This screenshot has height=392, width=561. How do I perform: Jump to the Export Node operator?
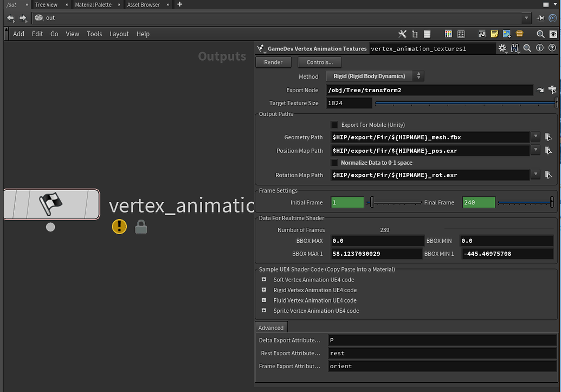coord(540,90)
